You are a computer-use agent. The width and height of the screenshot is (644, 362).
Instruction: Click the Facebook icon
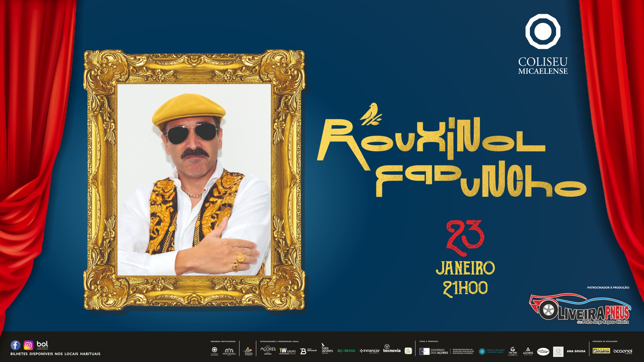click(x=15, y=345)
